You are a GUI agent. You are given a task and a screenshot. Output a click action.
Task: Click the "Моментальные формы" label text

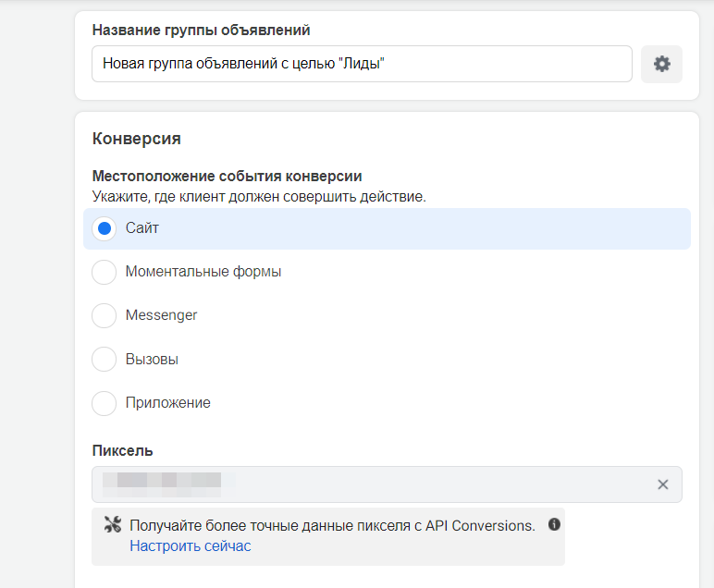203,272
